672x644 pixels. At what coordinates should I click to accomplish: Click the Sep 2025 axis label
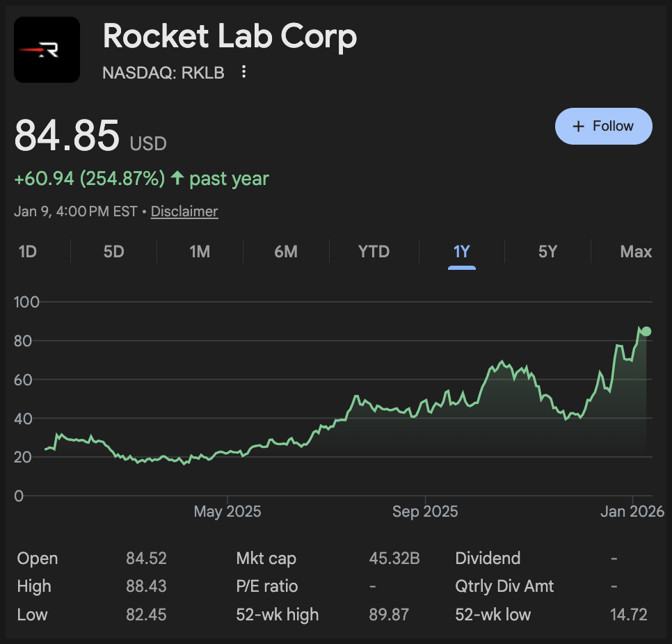pos(425,512)
